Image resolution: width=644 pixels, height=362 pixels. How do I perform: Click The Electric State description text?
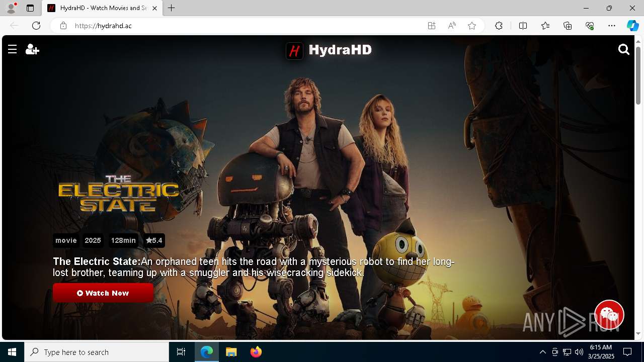(x=254, y=267)
